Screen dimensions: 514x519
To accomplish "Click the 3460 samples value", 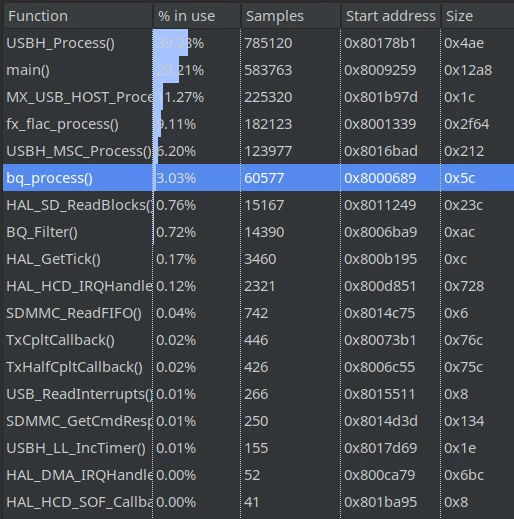I will click(x=260, y=259).
